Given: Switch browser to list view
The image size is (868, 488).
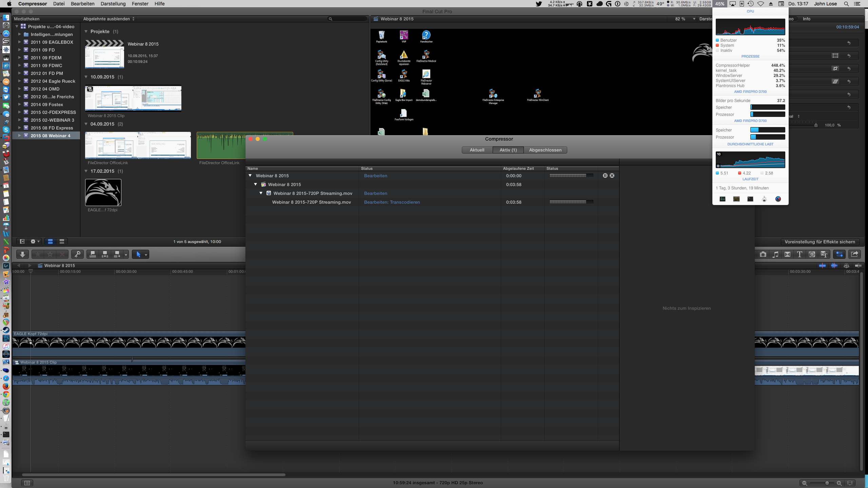Looking at the screenshot, I should 62,242.
